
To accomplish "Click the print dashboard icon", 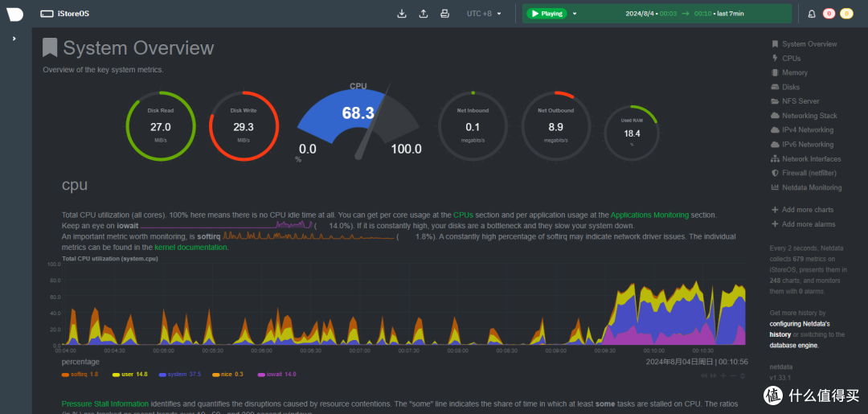I will pyautogui.click(x=444, y=14).
